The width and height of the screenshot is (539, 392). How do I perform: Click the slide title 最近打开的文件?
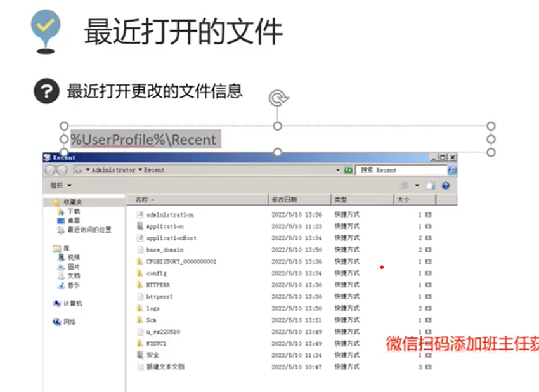(183, 32)
